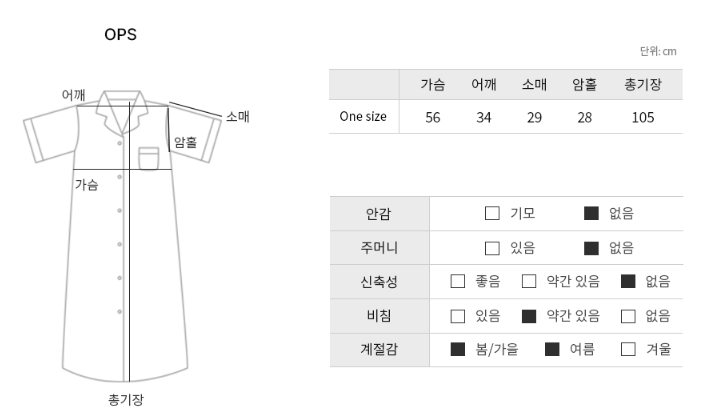Click the 105 total length value
This screenshot has height=420, width=701.
click(x=643, y=117)
